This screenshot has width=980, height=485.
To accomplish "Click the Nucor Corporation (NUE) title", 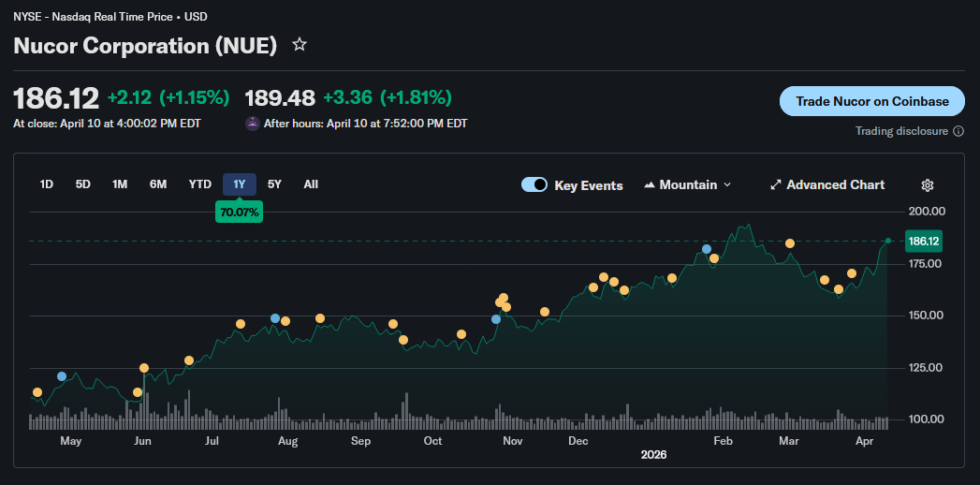I will pyautogui.click(x=145, y=46).
